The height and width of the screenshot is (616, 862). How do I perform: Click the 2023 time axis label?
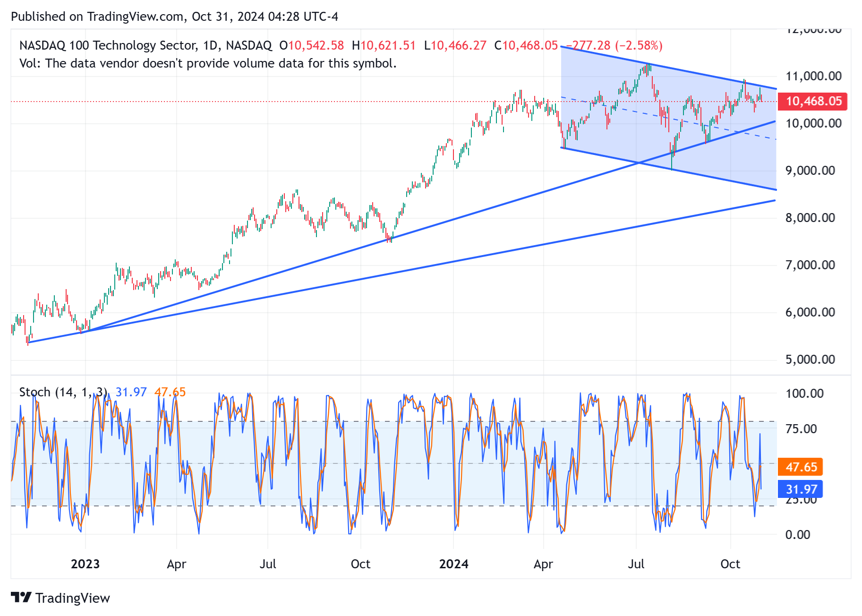(x=85, y=564)
